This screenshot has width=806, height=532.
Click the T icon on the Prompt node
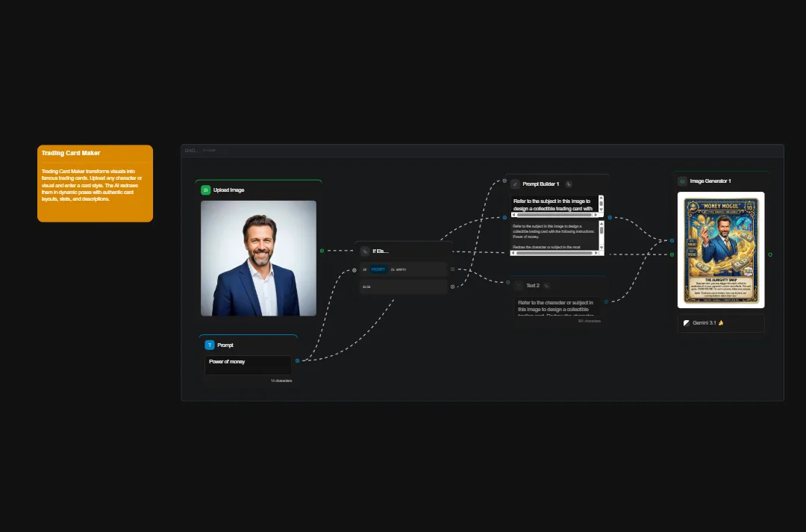(210, 345)
